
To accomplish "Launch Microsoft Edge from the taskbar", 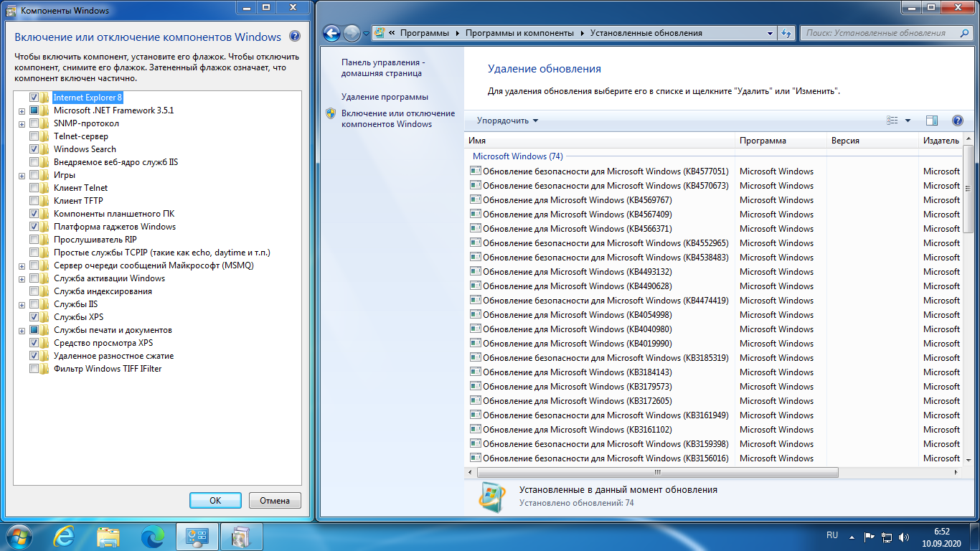I will coord(152,536).
